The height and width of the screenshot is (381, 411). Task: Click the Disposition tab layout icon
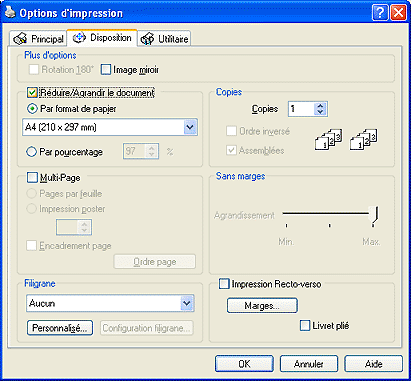point(79,38)
